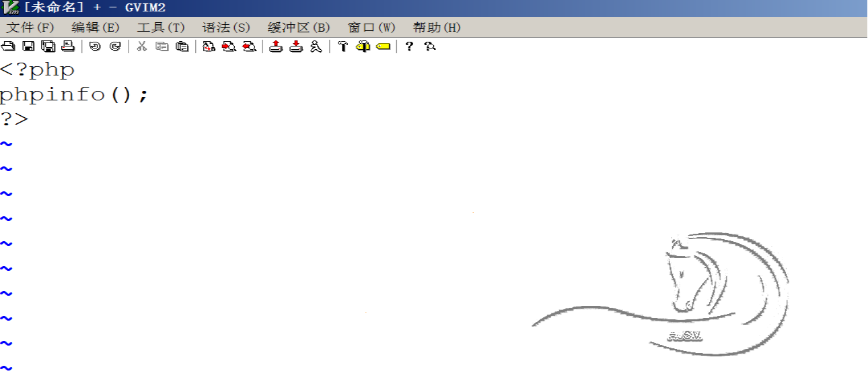
Task: Place cursor on "phpinfo();" line
Action: tap(73, 95)
